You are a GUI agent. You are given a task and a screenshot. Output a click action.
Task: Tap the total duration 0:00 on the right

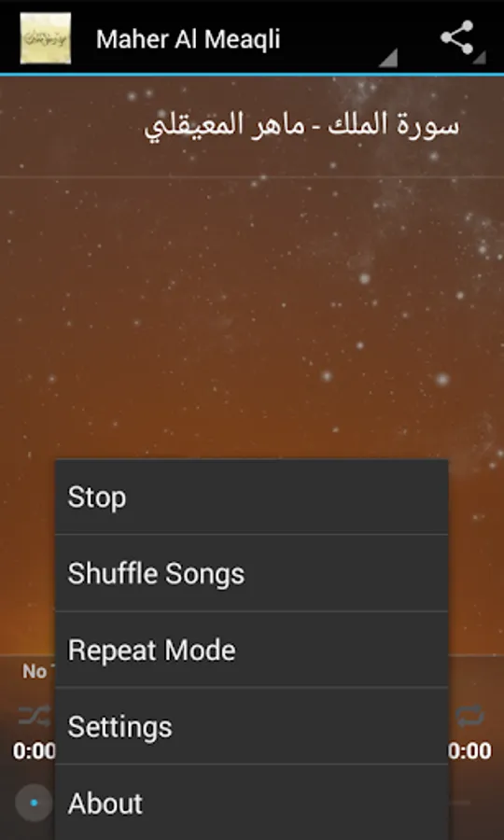(x=469, y=751)
